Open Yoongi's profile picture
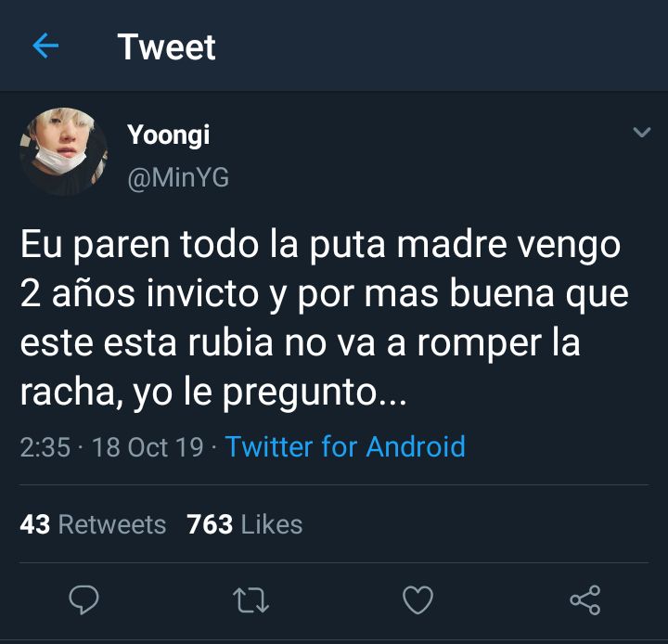Viewport: 668px width, 644px height. click(x=63, y=152)
